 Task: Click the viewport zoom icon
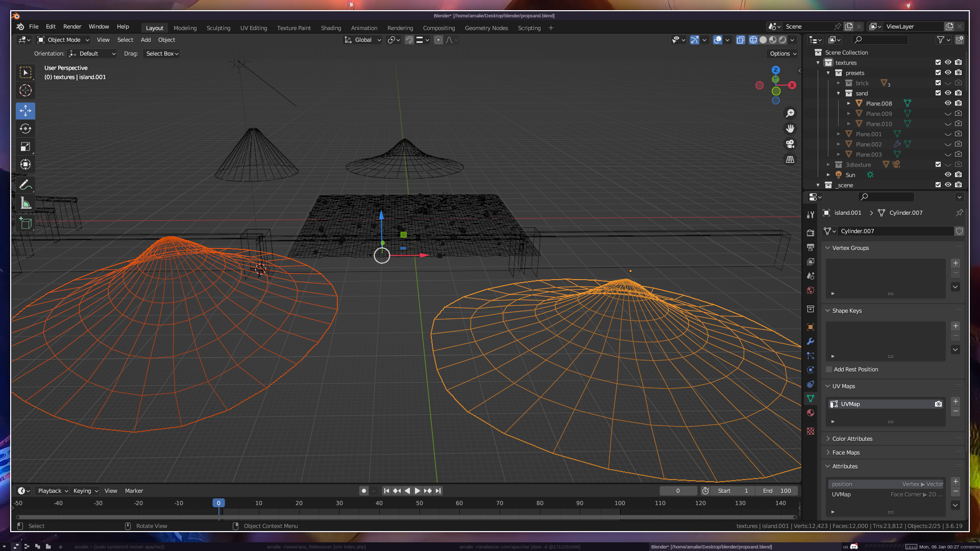click(790, 113)
